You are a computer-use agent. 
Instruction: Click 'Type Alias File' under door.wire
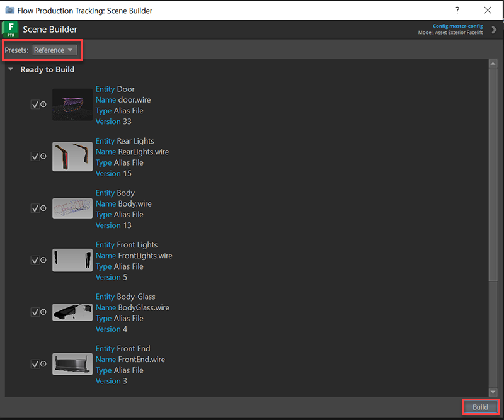pyautogui.click(x=120, y=111)
